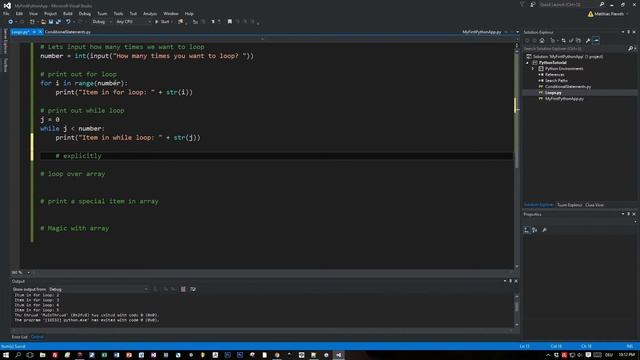
Task: Switch to the Error List tab
Action: [19, 337]
